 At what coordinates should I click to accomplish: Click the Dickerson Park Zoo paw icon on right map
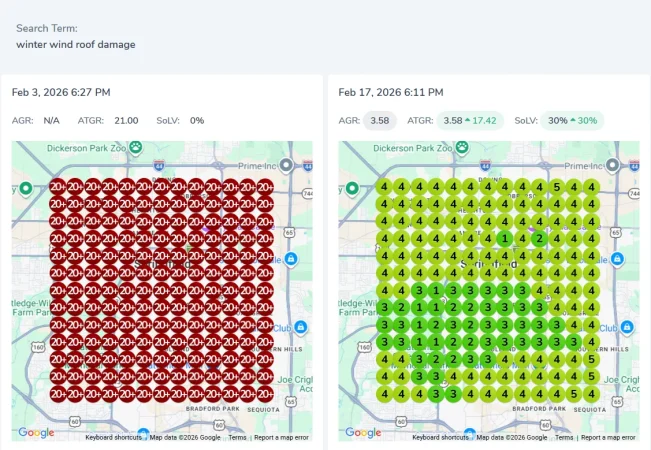coord(462,147)
